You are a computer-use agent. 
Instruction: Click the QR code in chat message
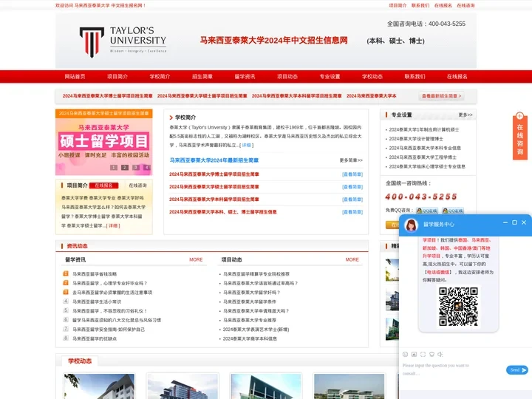pyautogui.click(x=458, y=307)
